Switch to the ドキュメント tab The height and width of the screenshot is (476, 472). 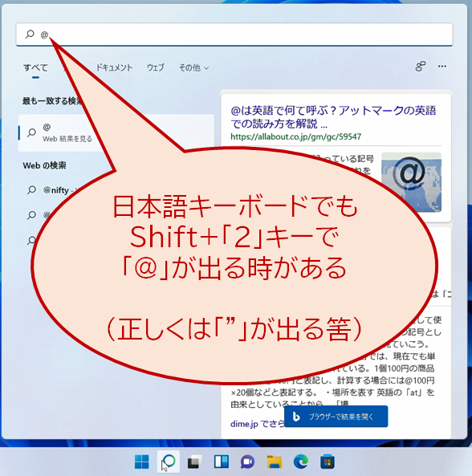coord(114,67)
